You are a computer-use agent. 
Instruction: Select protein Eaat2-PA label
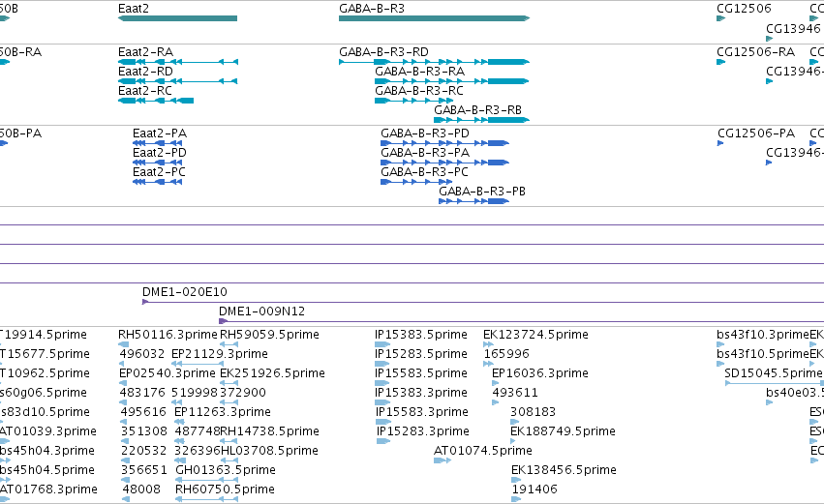click(x=160, y=133)
